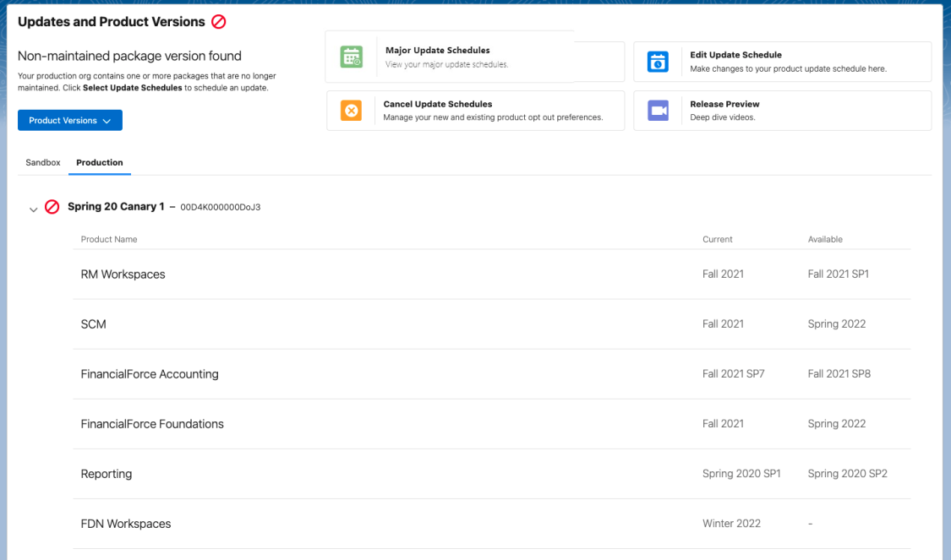Click the FinancialForce Foundations product name
This screenshot has height=560, width=951.
pos(152,424)
